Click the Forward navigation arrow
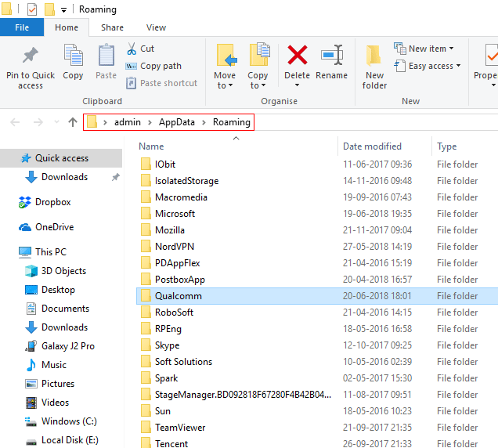 click(38, 122)
